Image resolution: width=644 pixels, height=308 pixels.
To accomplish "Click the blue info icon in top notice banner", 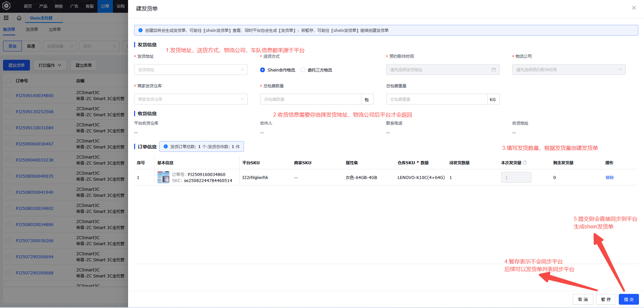I will click(140, 30).
